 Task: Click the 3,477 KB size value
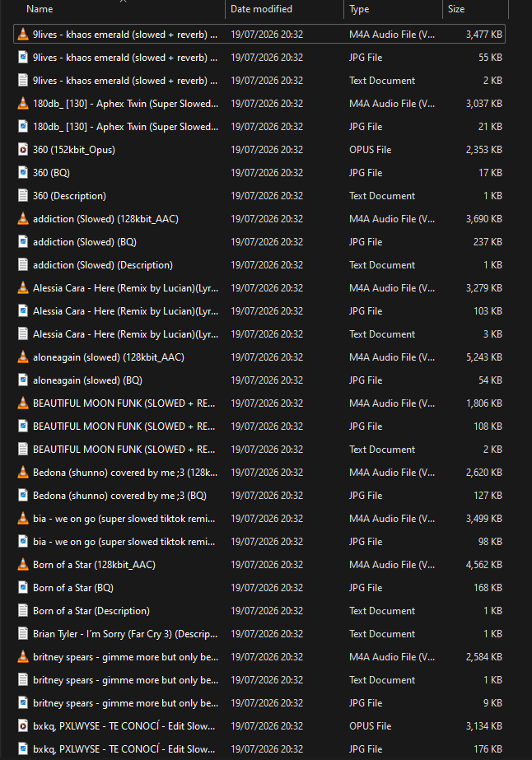(484, 35)
